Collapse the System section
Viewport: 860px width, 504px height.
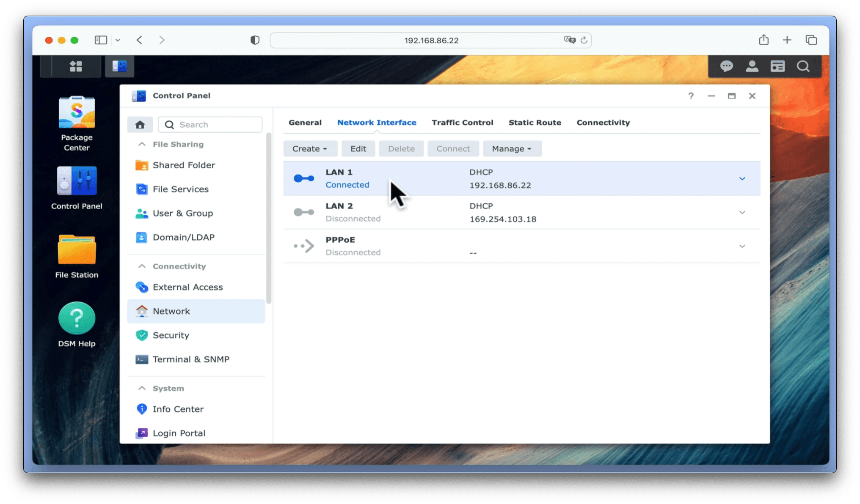tap(142, 389)
